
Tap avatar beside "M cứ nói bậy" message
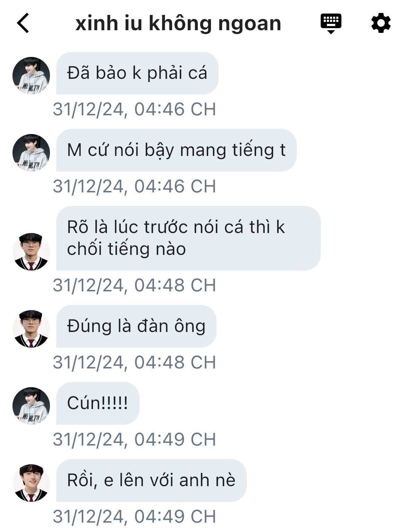click(31, 153)
